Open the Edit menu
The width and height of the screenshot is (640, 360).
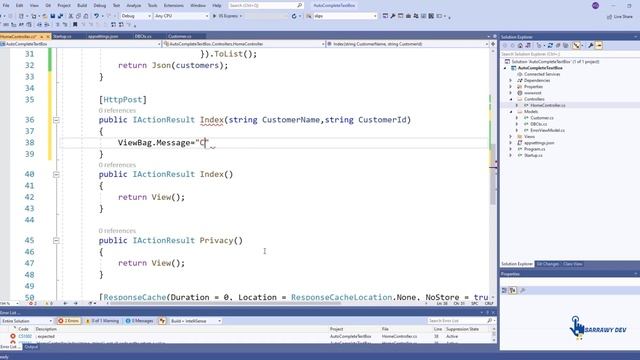(19, 6)
